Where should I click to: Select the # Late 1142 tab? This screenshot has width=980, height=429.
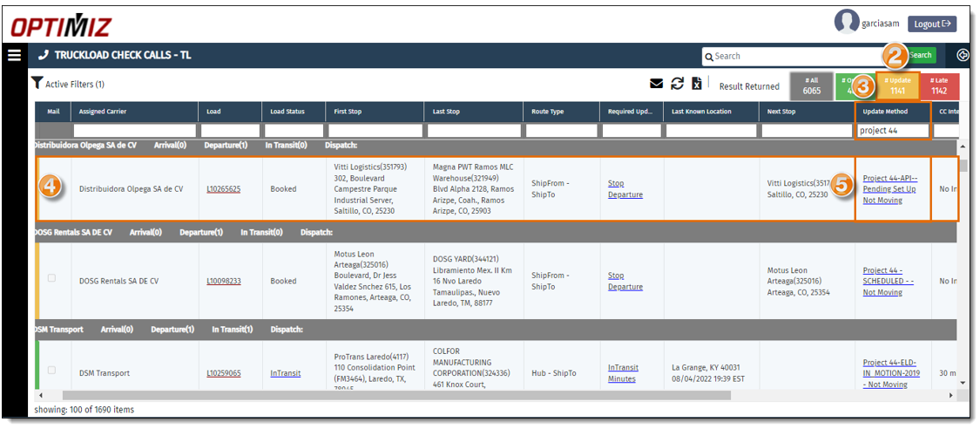point(940,86)
